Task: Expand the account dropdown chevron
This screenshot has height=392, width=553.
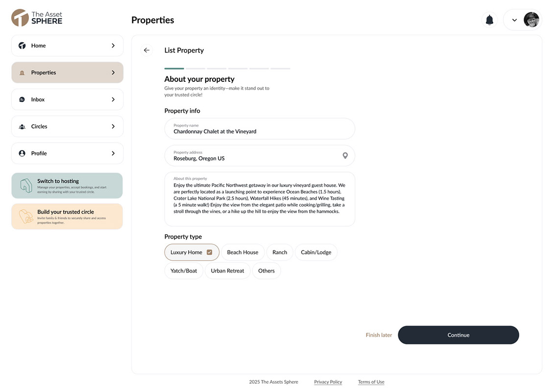Action: (x=514, y=20)
